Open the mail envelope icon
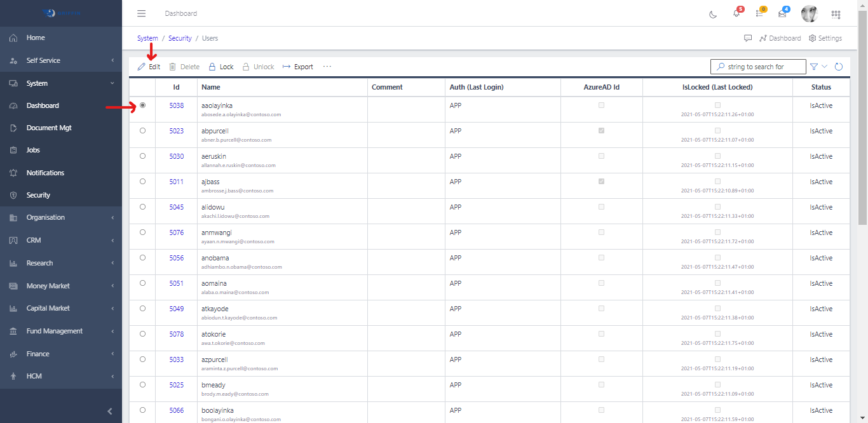Image resolution: width=868 pixels, height=423 pixels. tap(782, 13)
